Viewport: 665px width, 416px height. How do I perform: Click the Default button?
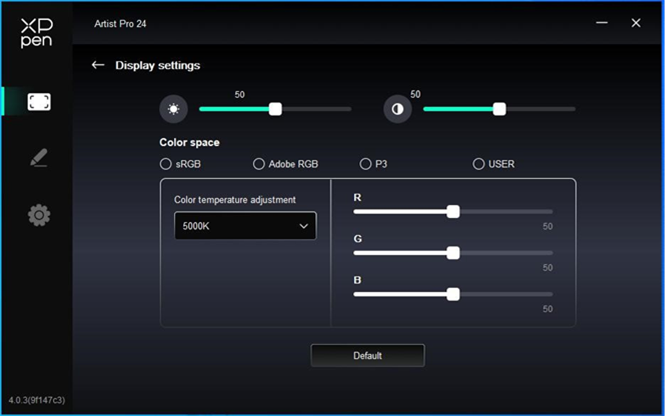coord(367,355)
